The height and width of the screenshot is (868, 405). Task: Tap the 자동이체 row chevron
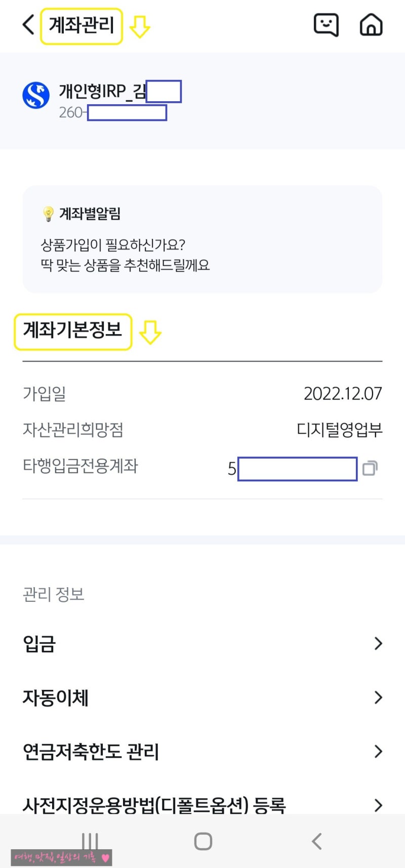378,698
